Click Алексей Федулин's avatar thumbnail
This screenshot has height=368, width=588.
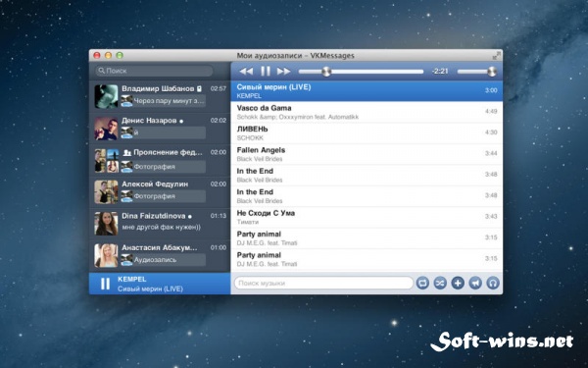point(106,192)
